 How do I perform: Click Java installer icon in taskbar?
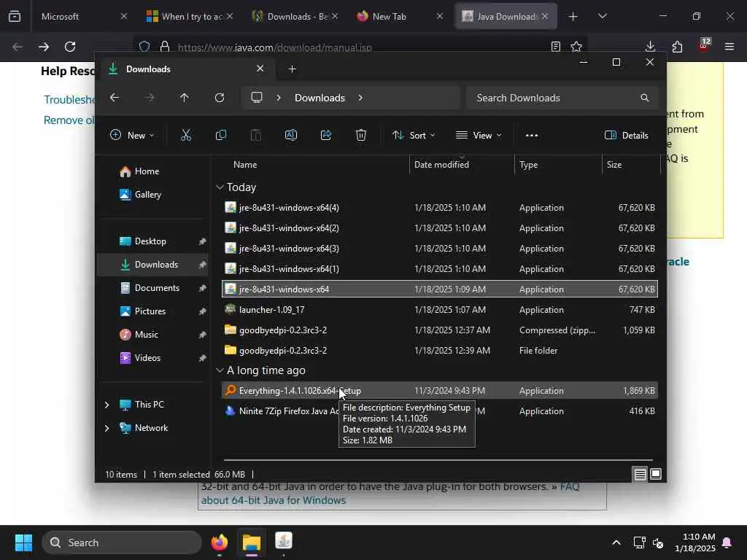coord(284,542)
